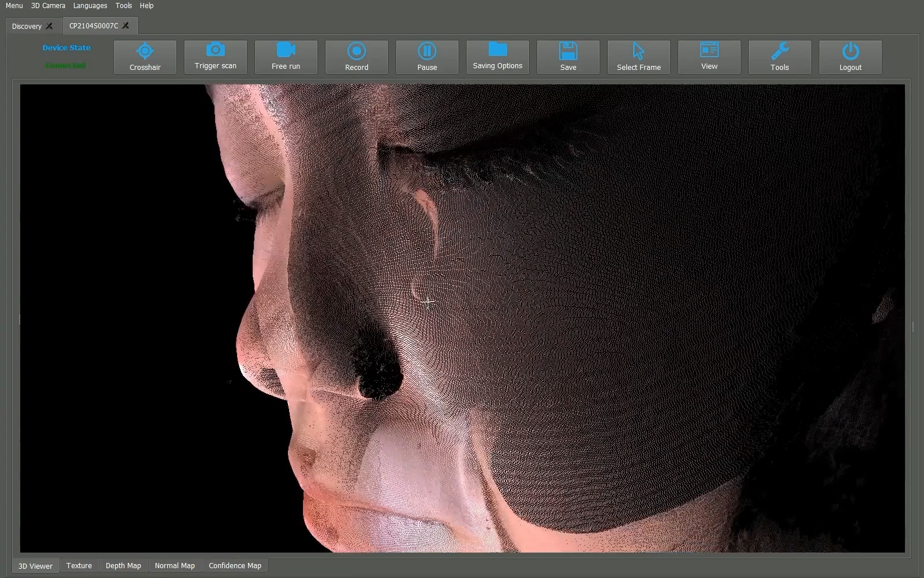This screenshot has height=578, width=924.
Task: Close the CP2104S0007C tab
Action: coord(126,25)
